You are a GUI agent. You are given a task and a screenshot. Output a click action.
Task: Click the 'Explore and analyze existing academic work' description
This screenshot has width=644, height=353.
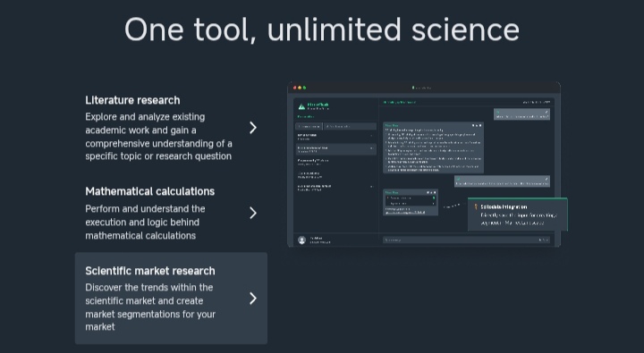pyautogui.click(x=158, y=137)
